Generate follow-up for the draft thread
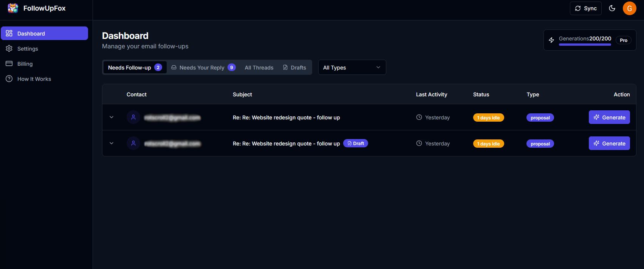Screen dimensions: 644x269 609,143
